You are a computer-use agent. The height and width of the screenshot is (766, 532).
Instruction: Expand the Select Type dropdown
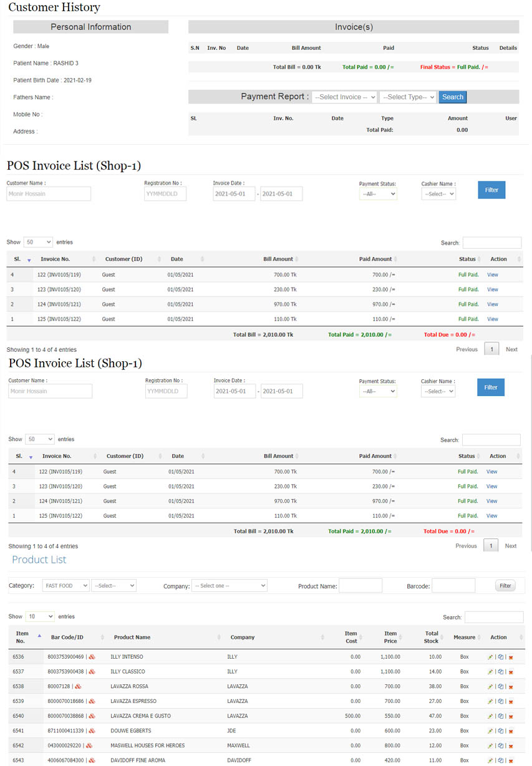point(407,97)
